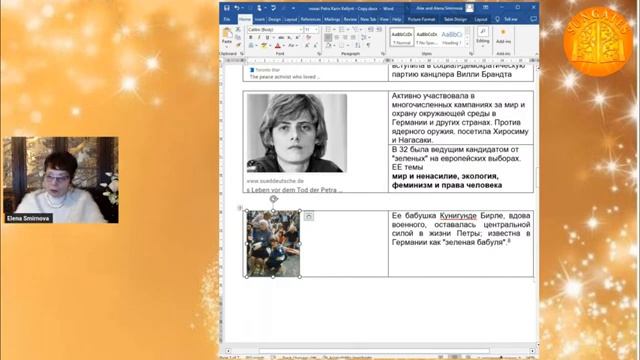Viewport: 640px width, 360px height.
Task: Switch to the Design tab
Action: [274, 19]
